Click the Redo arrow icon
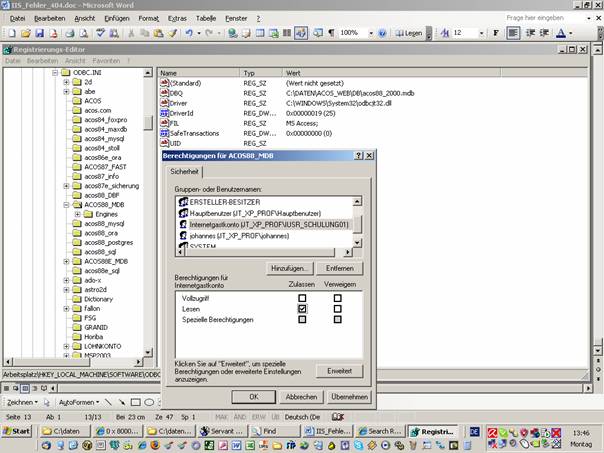Image resolution: width=604 pixels, height=453 pixels. click(209, 33)
